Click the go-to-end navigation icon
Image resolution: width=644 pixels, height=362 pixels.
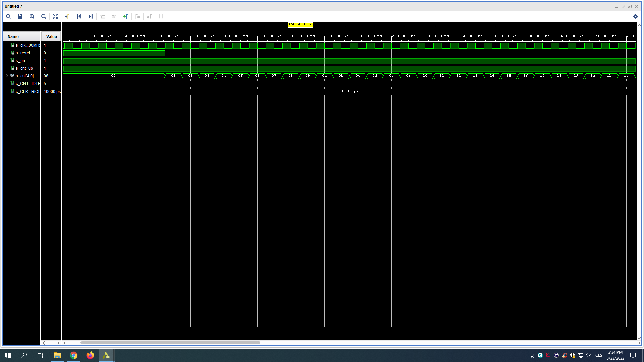(90, 16)
